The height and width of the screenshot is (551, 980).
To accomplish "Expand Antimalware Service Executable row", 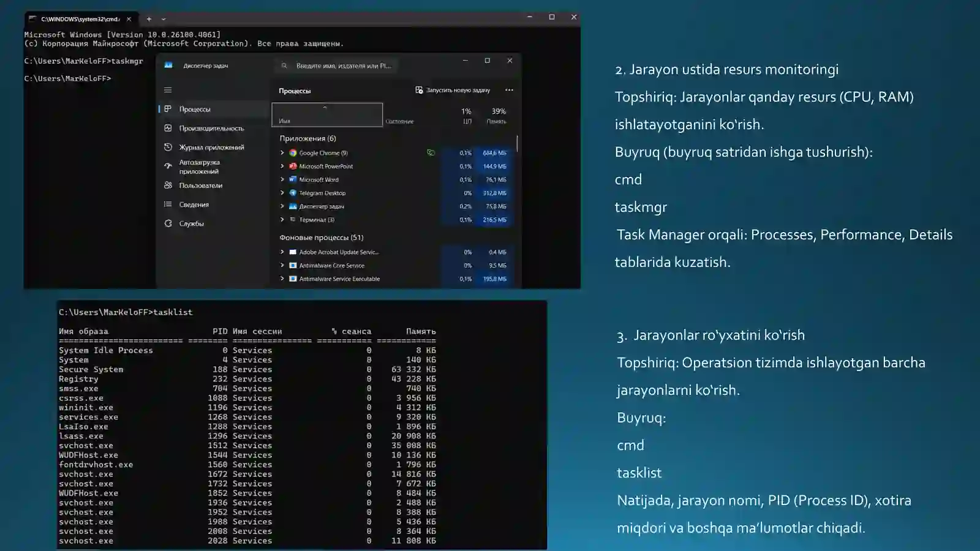I will 282,279.
